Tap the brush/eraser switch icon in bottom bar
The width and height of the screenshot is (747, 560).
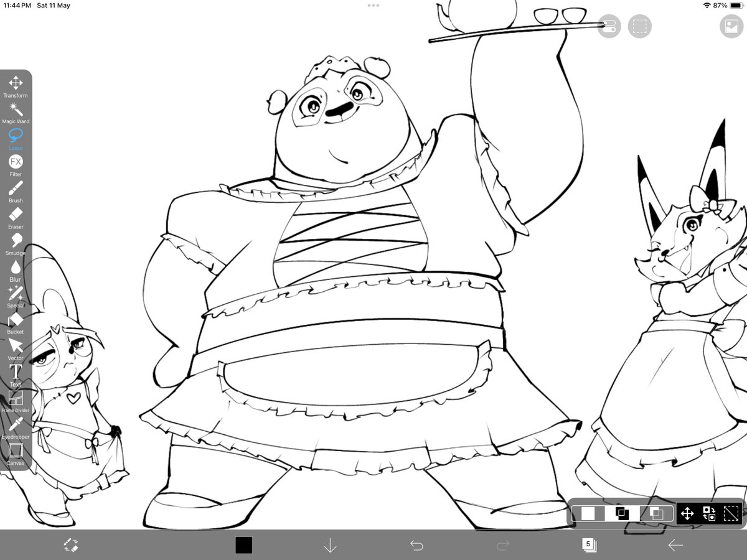tap(71, 546)
